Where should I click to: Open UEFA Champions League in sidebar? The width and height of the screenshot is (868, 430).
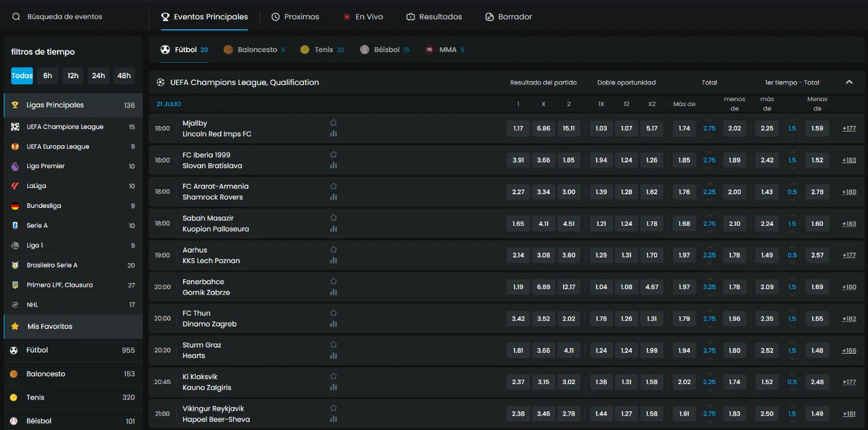click(73, 127)
